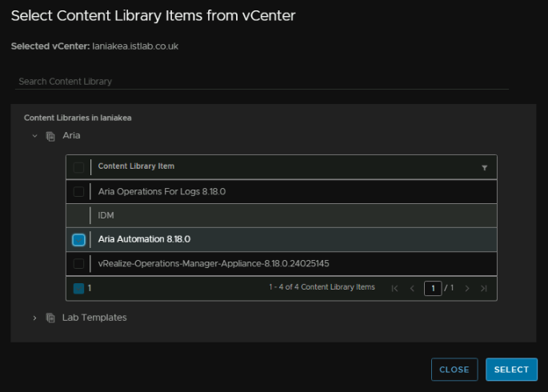Toggle the select-all checkbox in table header
The width and height of the screenshot is (548, 392).
pyautogui.click(x=78, y=167)
